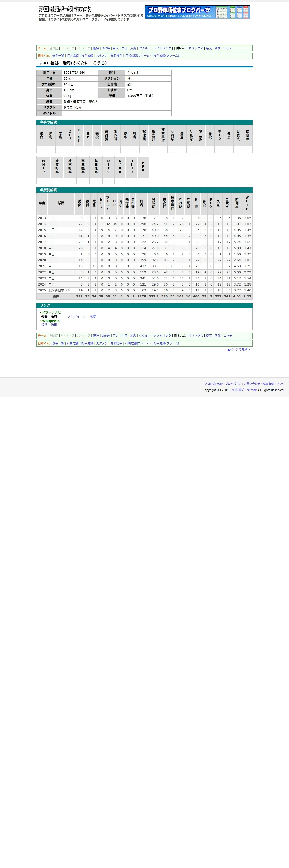This screenshot has width=289, height=868.
Task: Click the 今季の成績 section header
Action: click(x=144, y=122)
